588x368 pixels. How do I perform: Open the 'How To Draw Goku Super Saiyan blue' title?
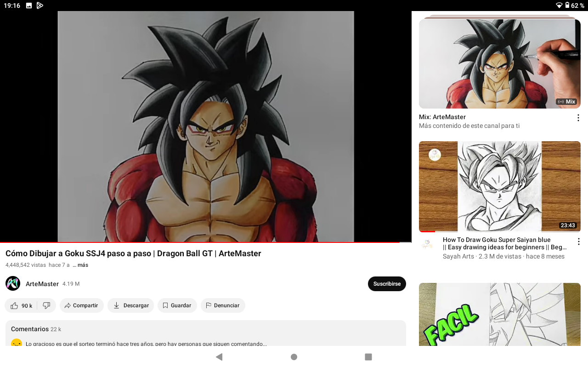tap(505, 243)
